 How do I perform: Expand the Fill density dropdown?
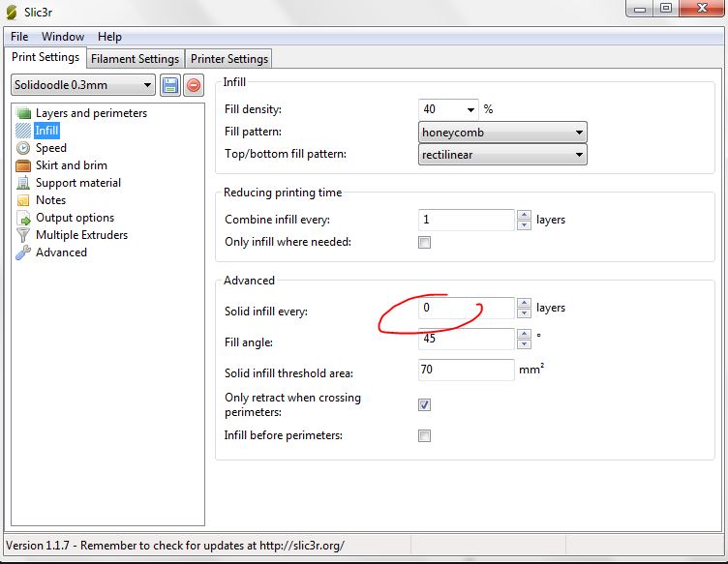[x=471, y=110]
